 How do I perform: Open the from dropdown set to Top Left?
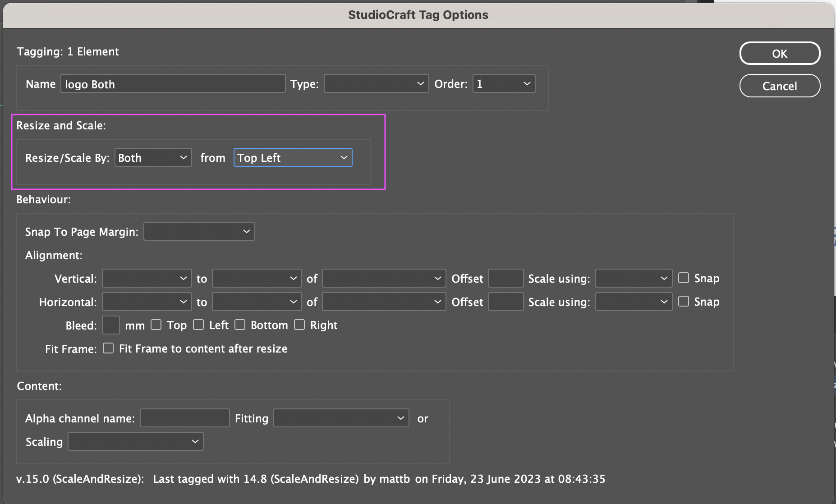(293, 158)
